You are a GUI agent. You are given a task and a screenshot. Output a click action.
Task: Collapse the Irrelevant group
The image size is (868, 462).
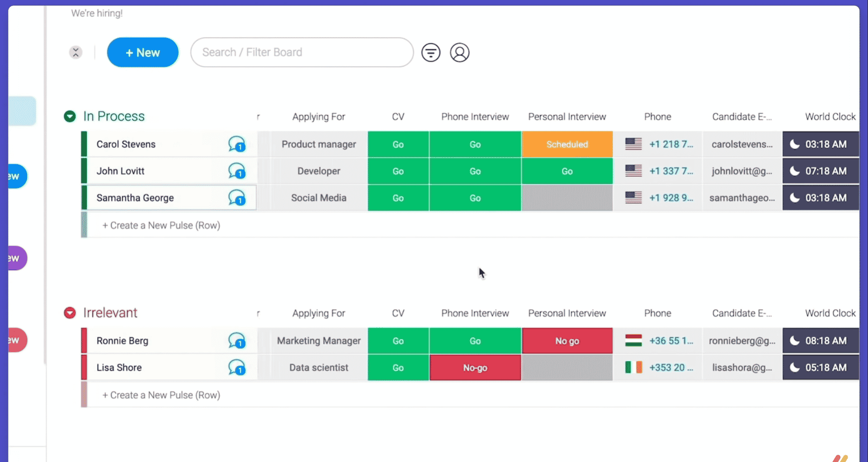pos(70,312)
